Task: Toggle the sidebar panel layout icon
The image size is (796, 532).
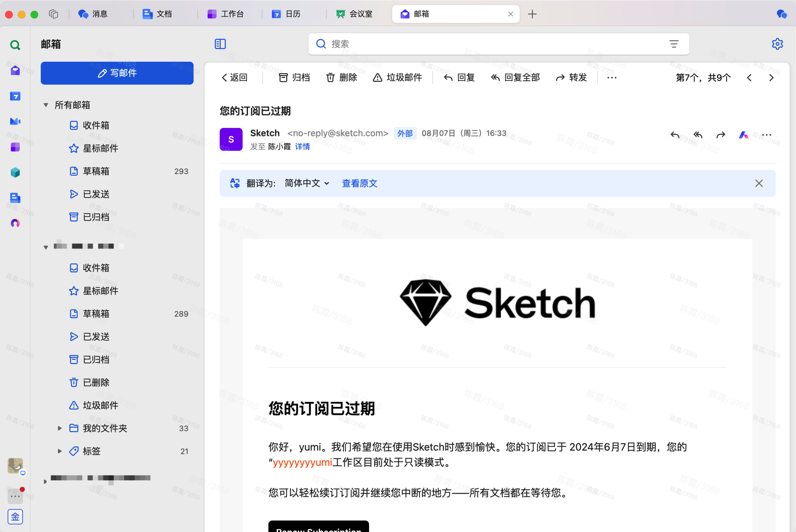Action: (220, 44)
